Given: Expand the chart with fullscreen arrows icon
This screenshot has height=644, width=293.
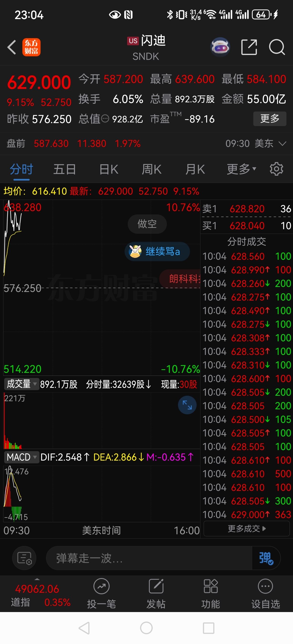Looking at the screenshot, I should (x=187, y=405).
